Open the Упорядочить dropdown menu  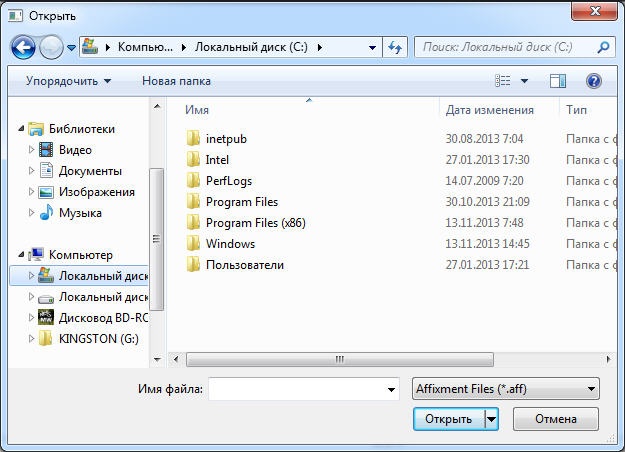(68, 81)
